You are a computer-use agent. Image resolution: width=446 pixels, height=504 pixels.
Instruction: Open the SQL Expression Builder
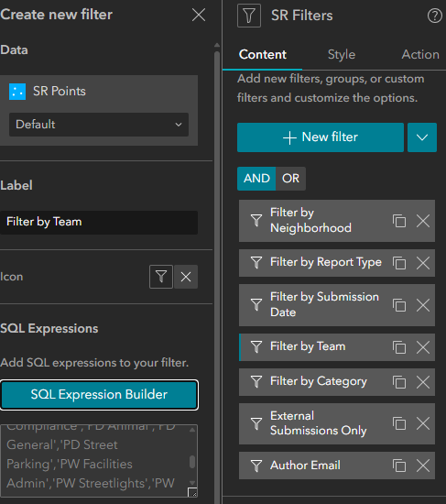(99, 395)
